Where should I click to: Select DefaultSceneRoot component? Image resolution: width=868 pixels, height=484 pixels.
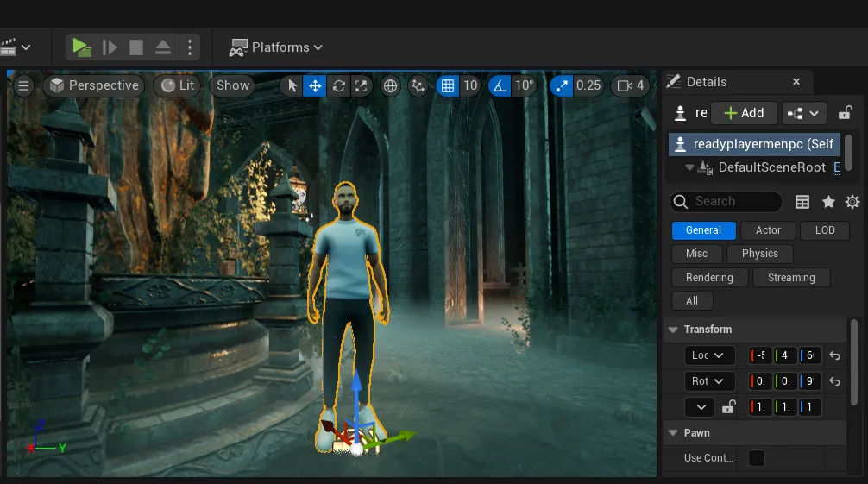771,167
